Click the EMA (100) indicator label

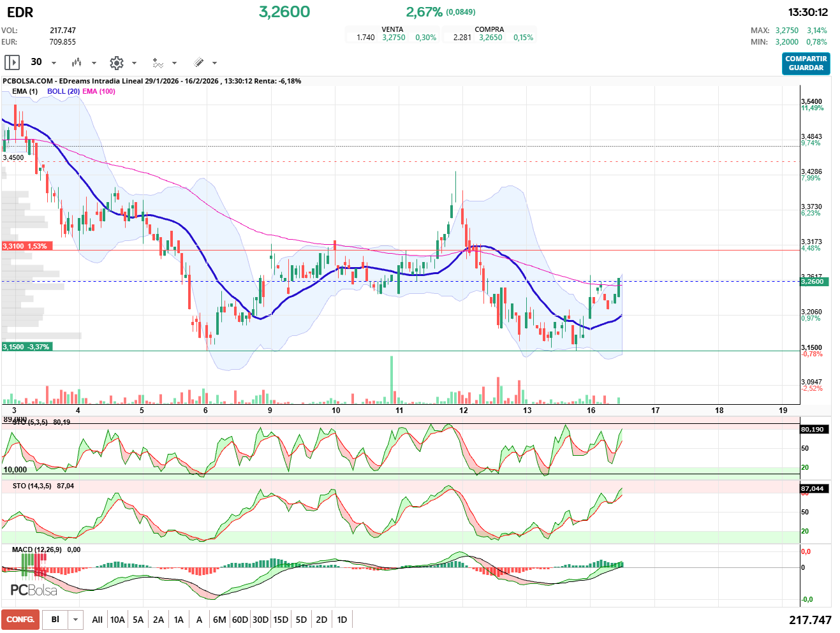[99, 91]
